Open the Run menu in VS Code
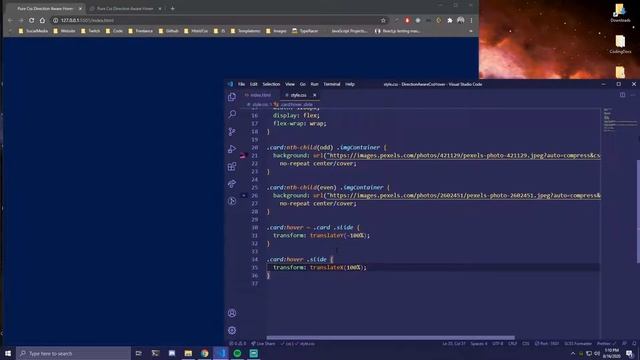640x360 pixels. (x=314, y=84)
